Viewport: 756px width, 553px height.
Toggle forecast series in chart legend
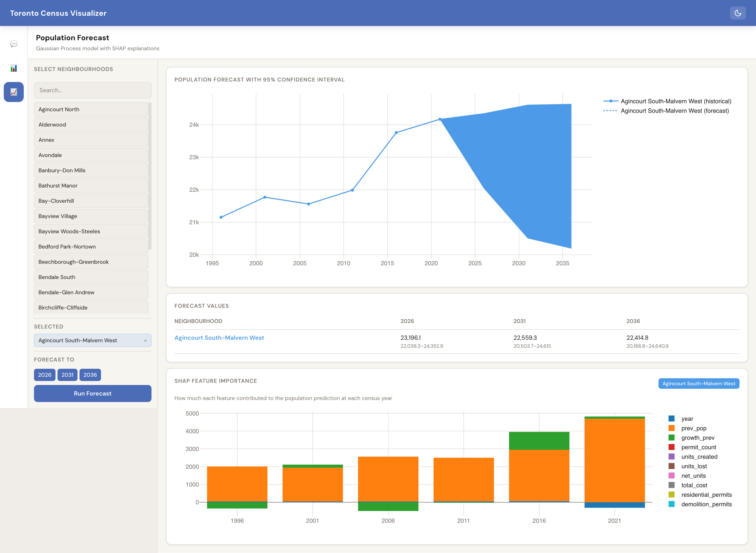pyautogui.click(x=666, y=111)
